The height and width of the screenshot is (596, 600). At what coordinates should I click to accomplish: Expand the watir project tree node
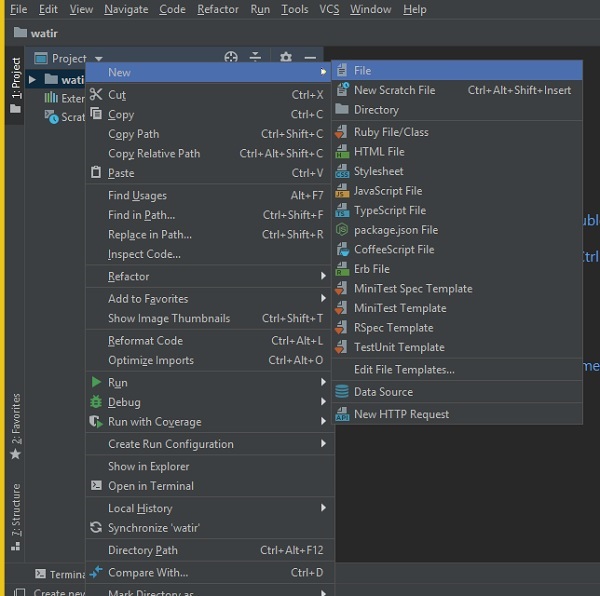[x=33, y=79]
